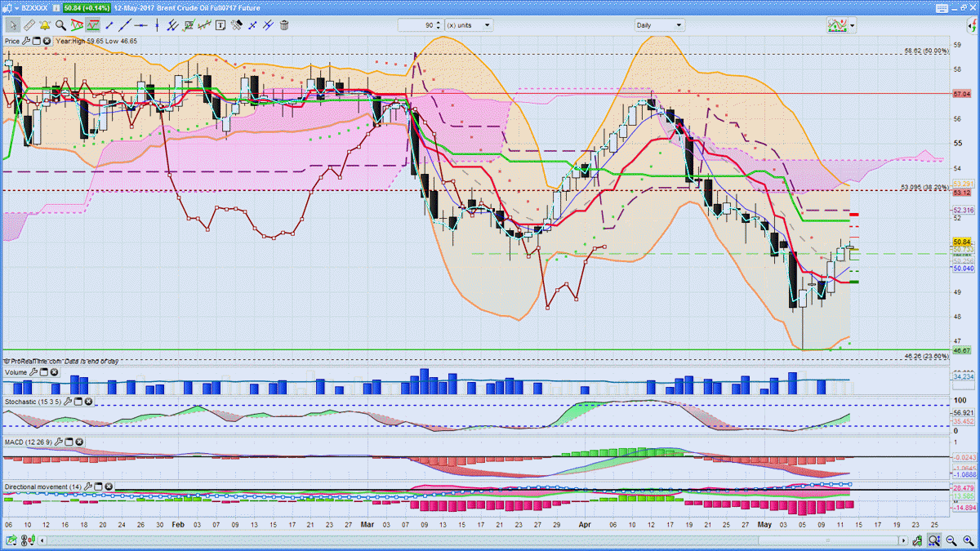Open Price panel wrench settings

coord(26,41)
